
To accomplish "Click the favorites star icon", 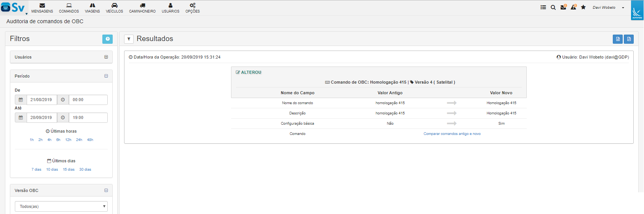I will click(x=583, y=7).
